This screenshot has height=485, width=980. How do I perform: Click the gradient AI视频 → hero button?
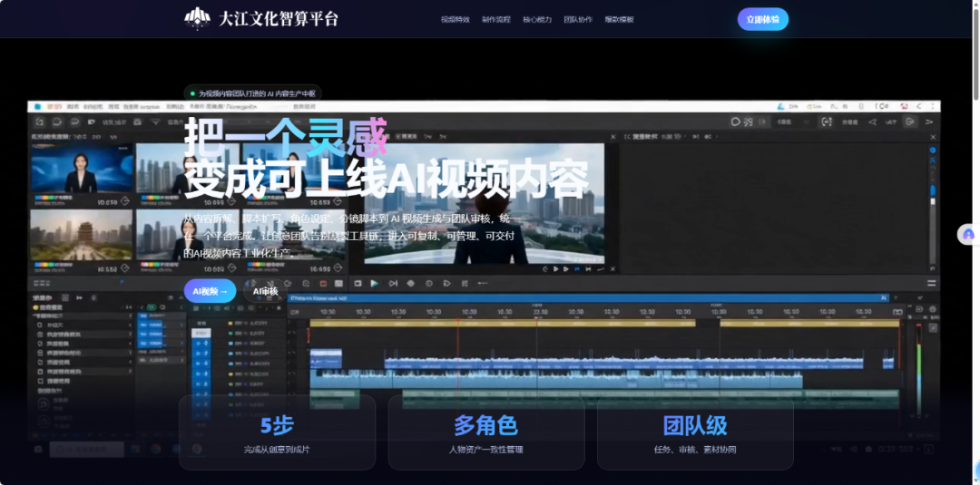click(210, 291)
